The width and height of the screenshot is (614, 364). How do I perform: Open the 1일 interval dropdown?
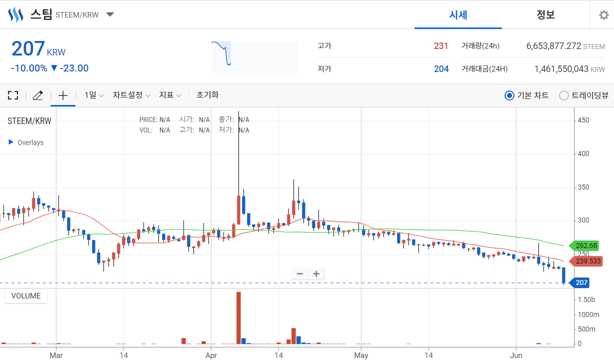click(x=94, y=95)
